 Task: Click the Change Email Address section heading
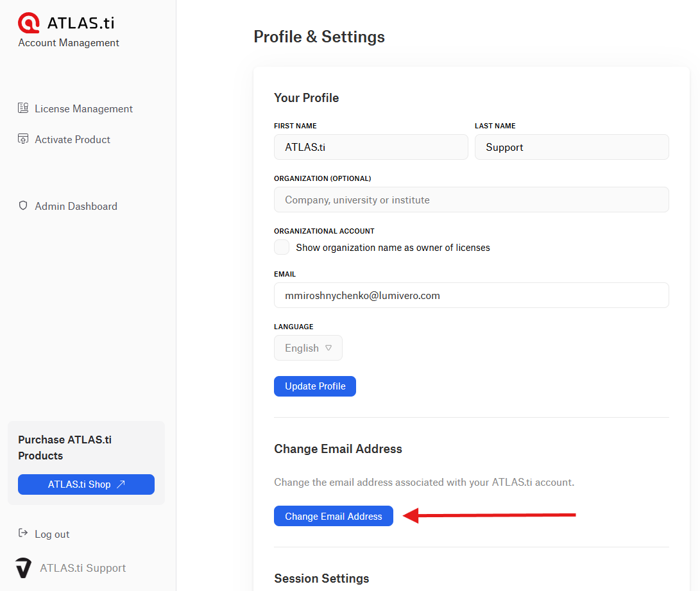(338, 449)
